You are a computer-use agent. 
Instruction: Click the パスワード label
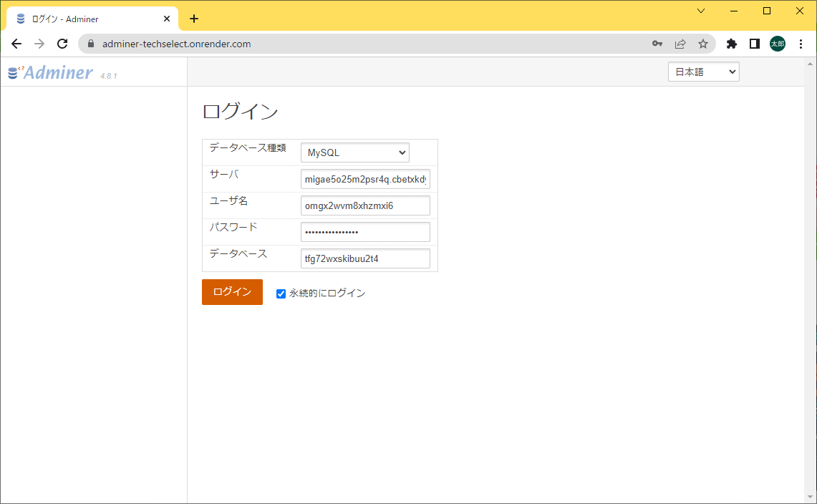[233, 227]
